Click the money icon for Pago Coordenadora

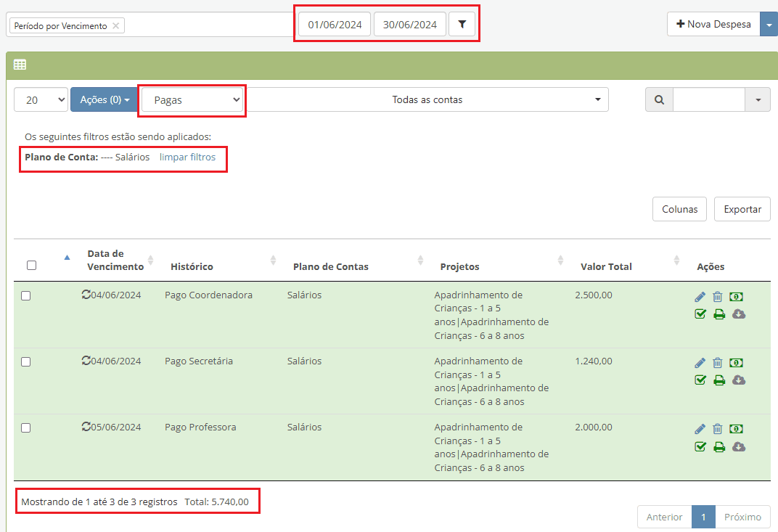coord(736,297)
